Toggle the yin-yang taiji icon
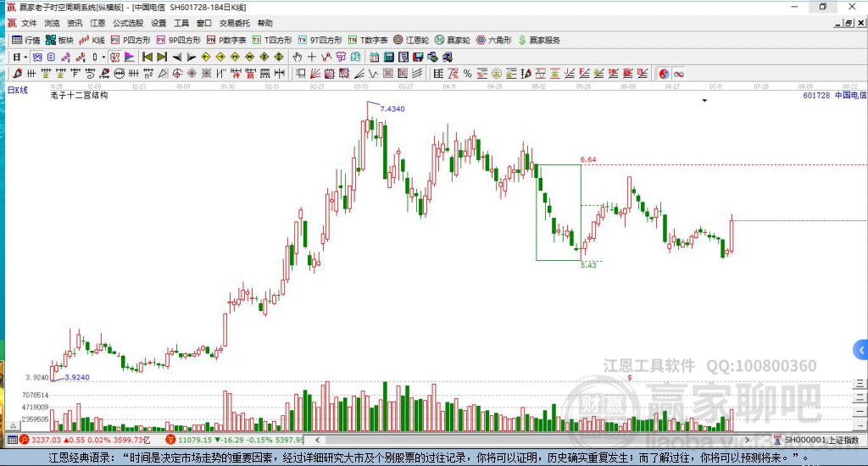Screen dimensions: 868x466 coord(664,74)
